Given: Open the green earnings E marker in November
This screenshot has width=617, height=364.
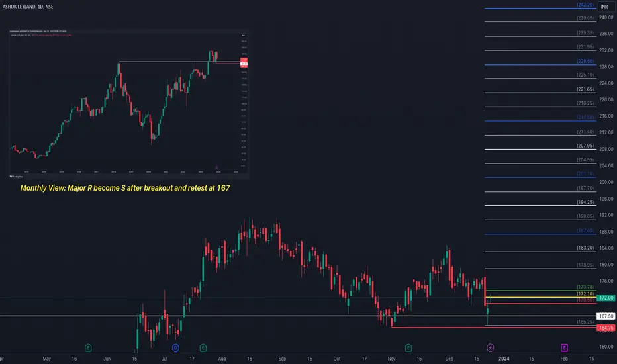Looking at the screenshot, I should [408, 348].
